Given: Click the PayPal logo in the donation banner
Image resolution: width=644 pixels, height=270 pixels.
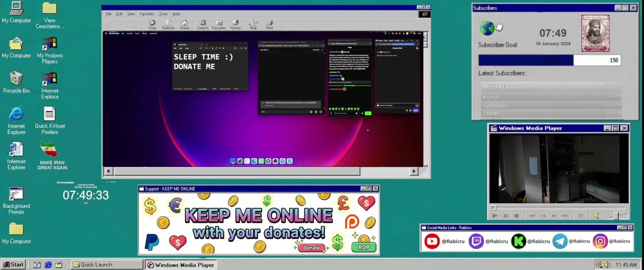Looking at the screenshot, I should pos(152,242).
